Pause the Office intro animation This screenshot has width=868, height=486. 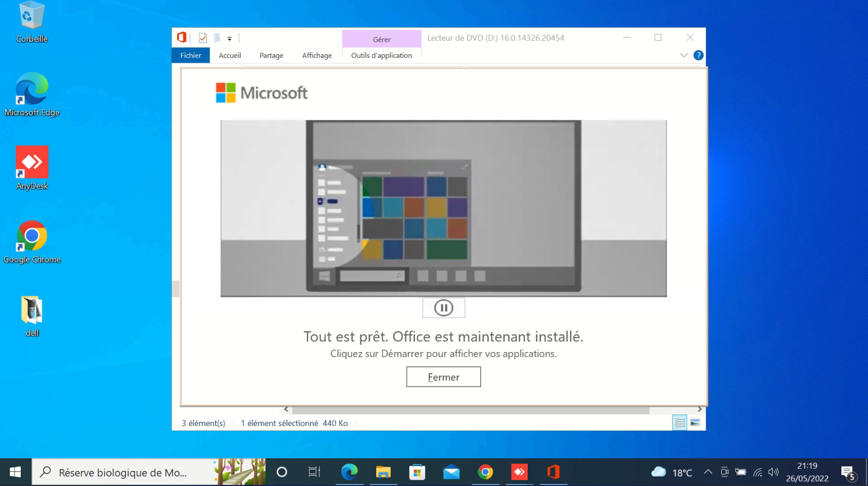click(x=443, y=308)
